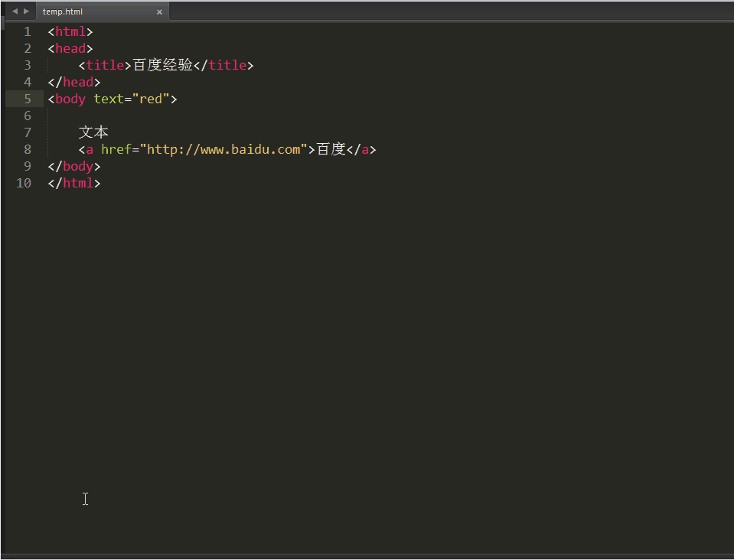Click line number 10 in gutter

pyautogui.click(x=24, y=184)
